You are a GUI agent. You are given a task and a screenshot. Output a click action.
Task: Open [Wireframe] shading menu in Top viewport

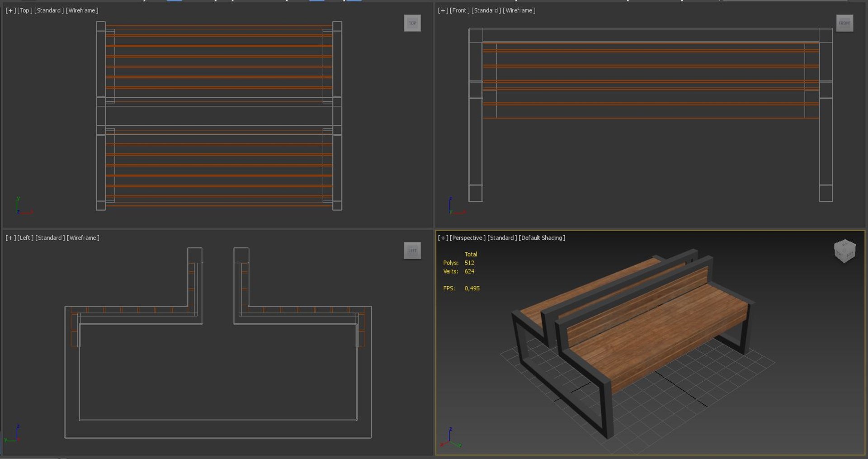point(82,10)
